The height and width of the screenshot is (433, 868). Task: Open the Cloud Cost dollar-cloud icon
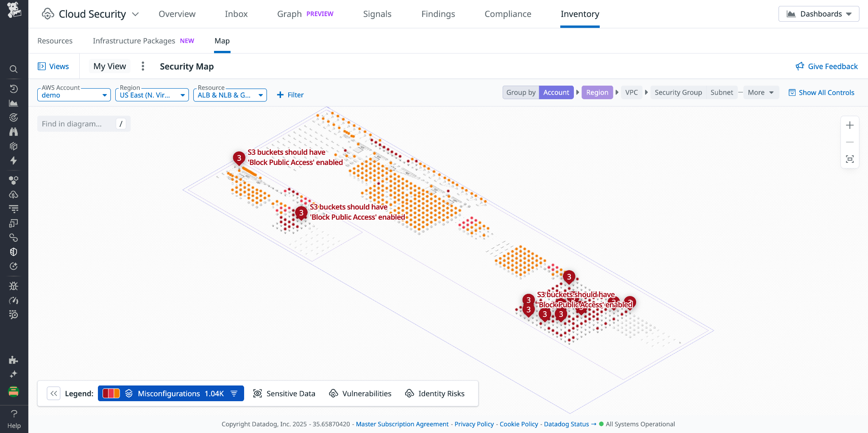click(x=14, y=195)
